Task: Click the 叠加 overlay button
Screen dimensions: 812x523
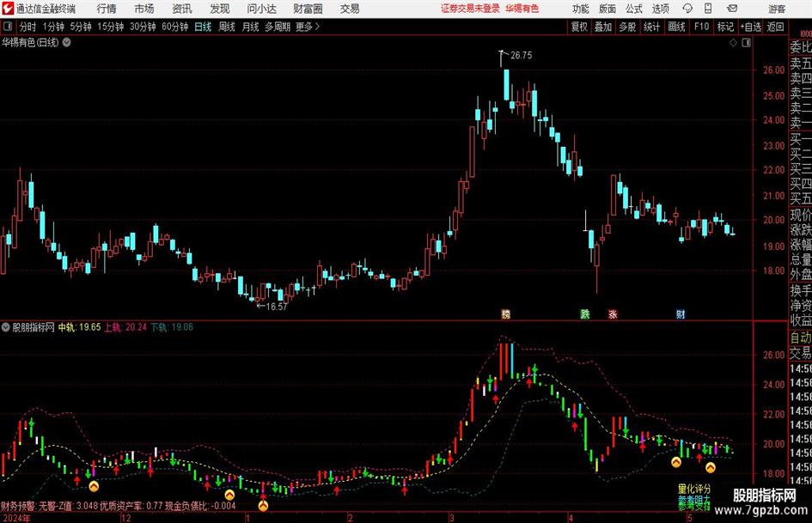Action: point(603,27)
